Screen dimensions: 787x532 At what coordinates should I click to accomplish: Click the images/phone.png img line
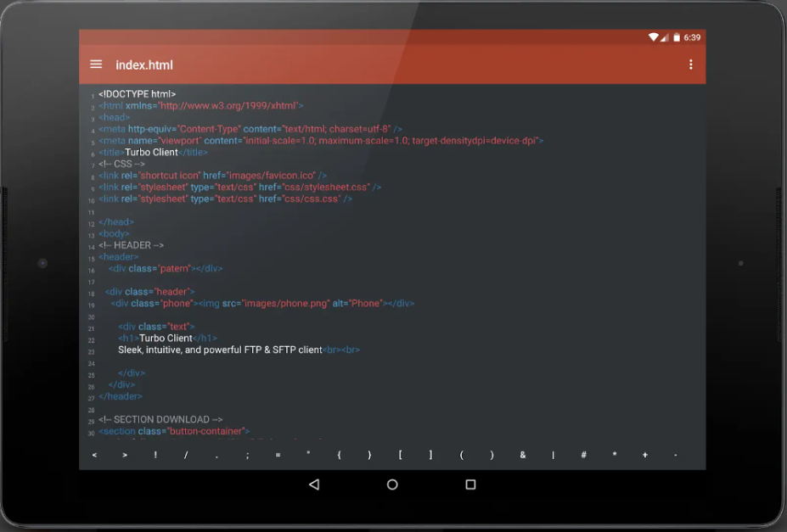(x=262, y=304)
